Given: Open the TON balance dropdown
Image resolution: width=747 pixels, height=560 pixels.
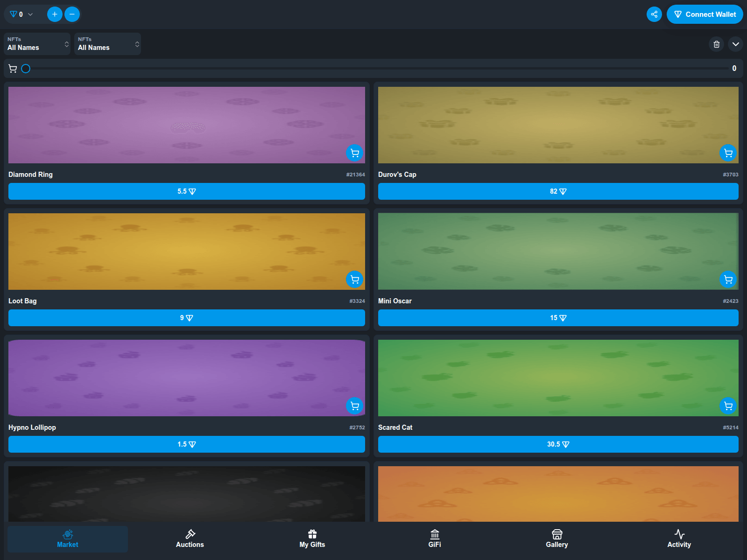Looking at the screenshot, I should [x=21, y=14].
